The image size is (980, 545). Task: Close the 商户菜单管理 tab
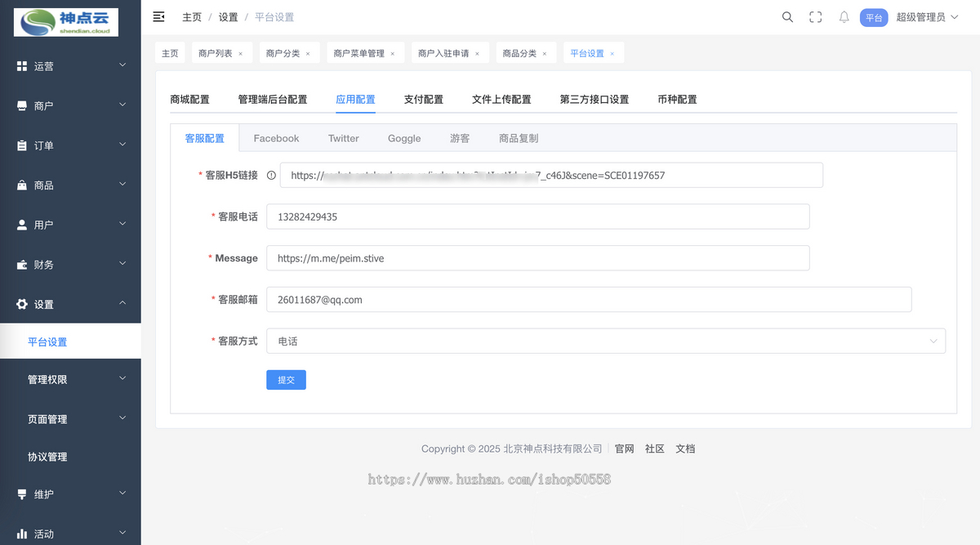point(392,54)
